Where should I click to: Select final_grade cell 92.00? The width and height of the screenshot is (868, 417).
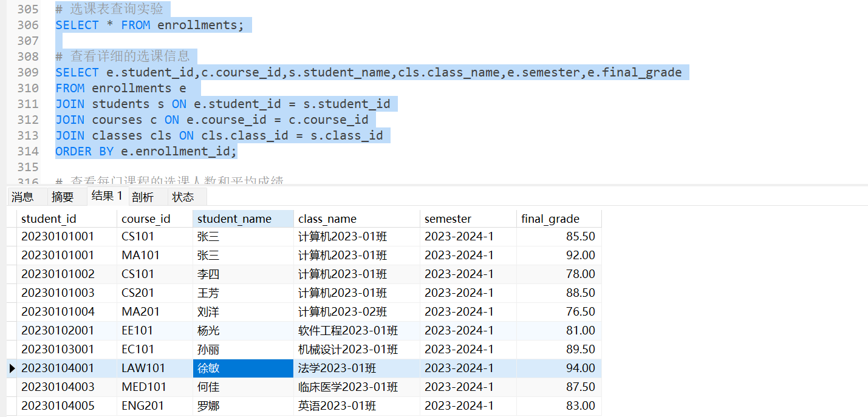click(x=559, y=255)
